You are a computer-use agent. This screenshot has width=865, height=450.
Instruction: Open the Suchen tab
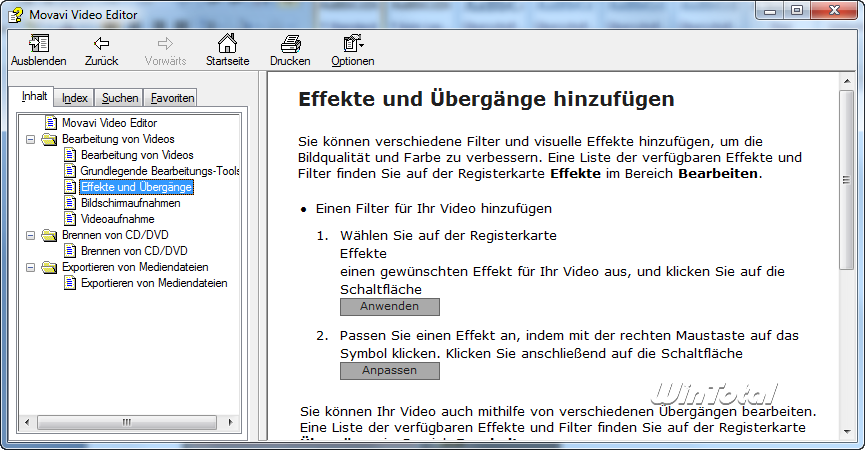click(x=120, y=98)
